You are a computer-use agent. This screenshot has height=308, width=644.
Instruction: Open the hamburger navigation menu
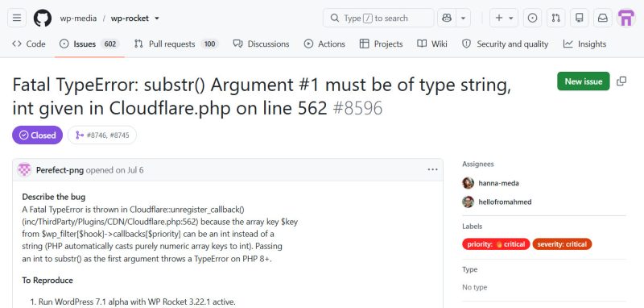pos(17,18)
